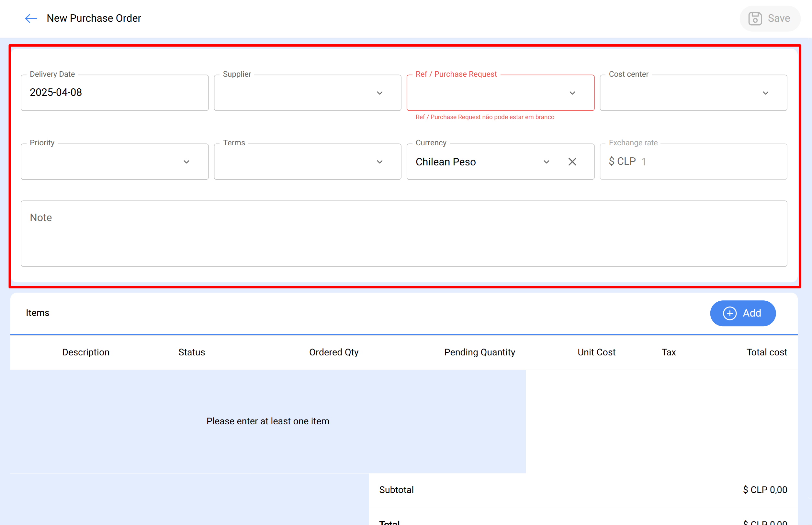Expand the Cost center dropdown
Screen dimensions: 812x525
(x=693, y=93)
